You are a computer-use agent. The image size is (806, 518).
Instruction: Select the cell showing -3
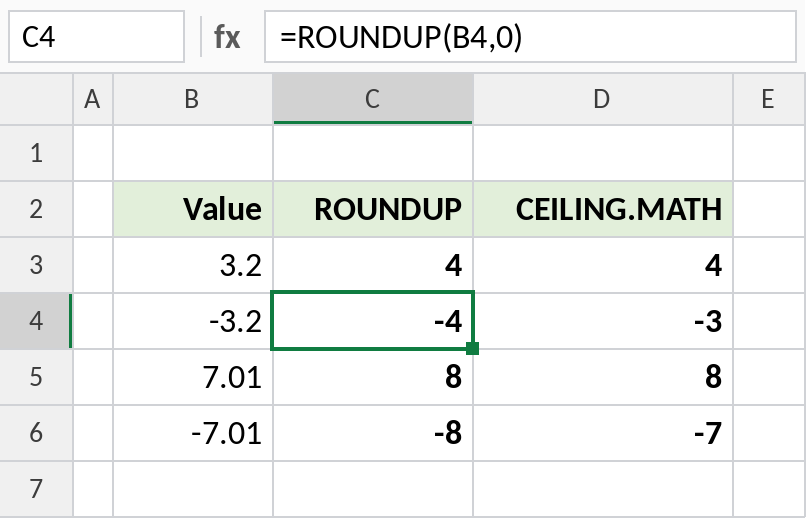[602, 321]
